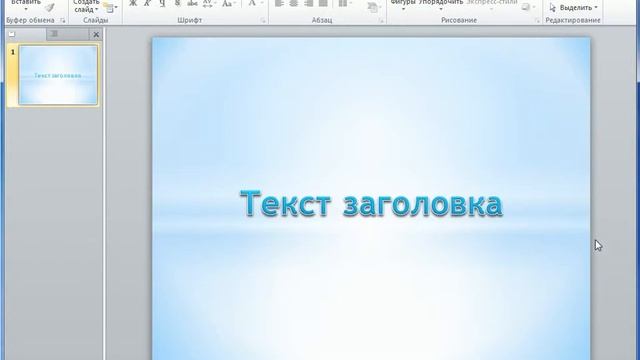Switch to the Outline pane tab
This screenshot has height=360, width=640.
[x=67, y=34]
